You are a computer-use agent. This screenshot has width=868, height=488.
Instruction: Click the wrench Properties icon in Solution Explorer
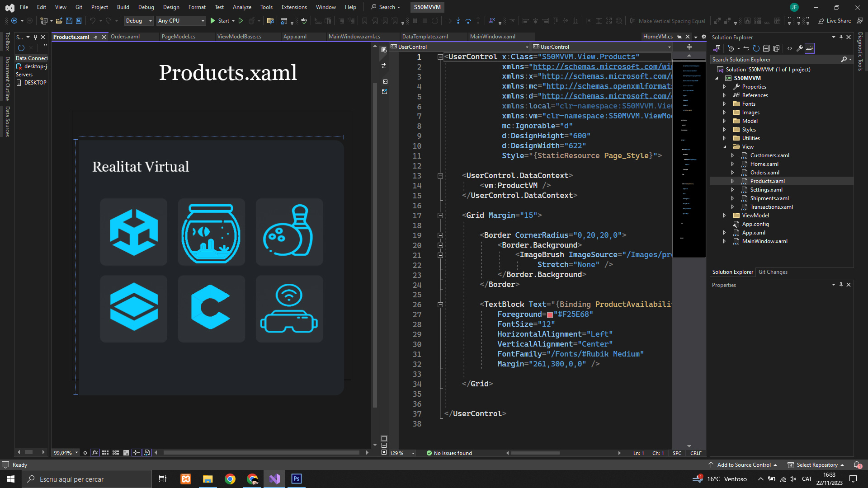point(800,48)
